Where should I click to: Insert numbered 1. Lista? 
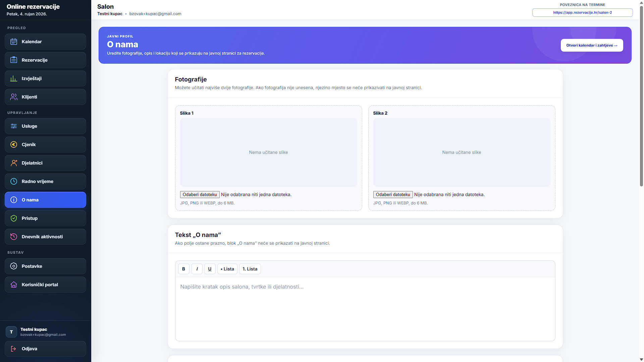[250, 269]
